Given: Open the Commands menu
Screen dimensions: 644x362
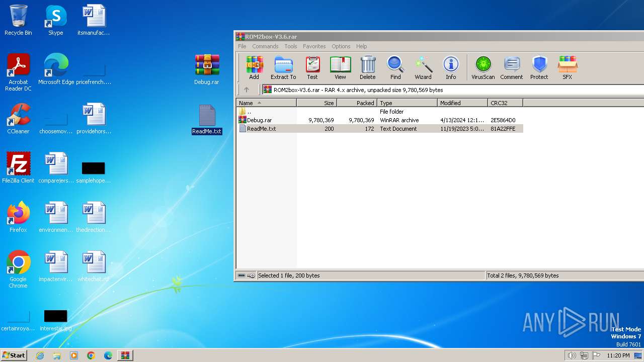Looking at the screenshot, I should coord(265,46).
